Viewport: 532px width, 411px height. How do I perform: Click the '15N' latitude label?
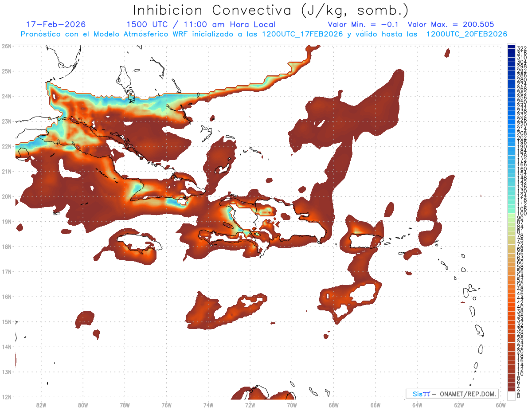tap(6, 322)
